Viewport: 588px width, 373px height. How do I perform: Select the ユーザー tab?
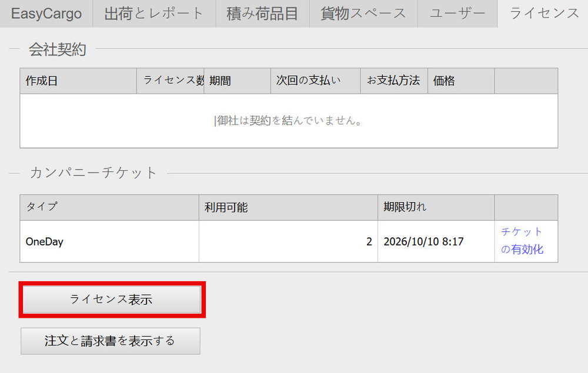(457, 14)
